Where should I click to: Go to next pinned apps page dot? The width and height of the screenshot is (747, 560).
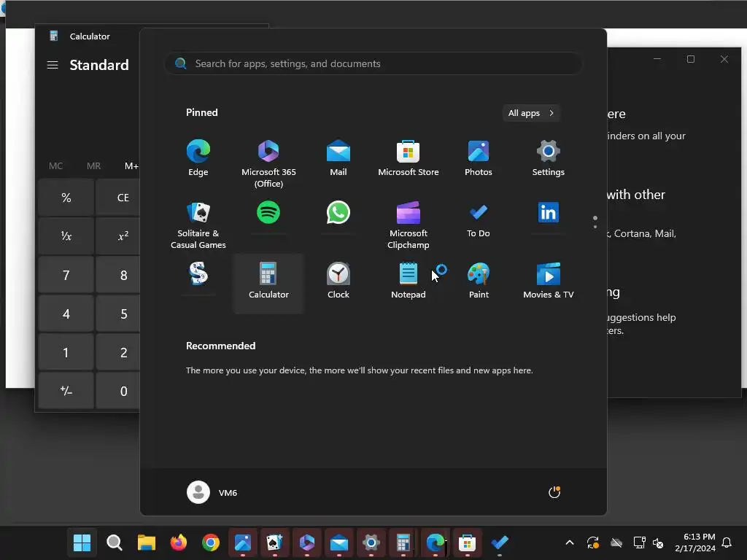[x=595, y=227]
